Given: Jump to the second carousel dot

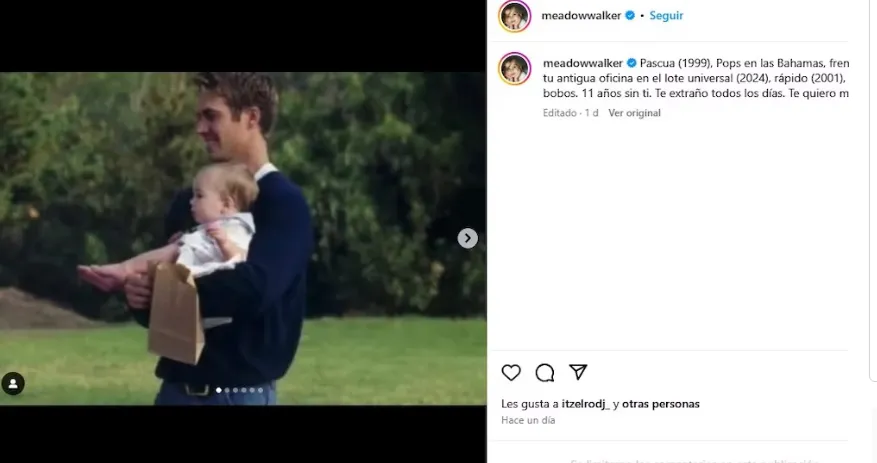Looking at the screenshot, I should coord(227,390).
